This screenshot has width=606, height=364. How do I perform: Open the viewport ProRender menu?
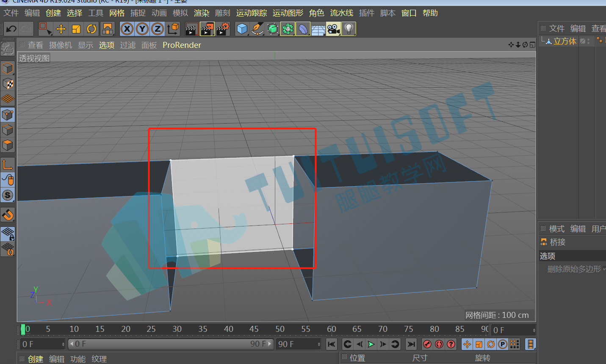coord(182,45)
